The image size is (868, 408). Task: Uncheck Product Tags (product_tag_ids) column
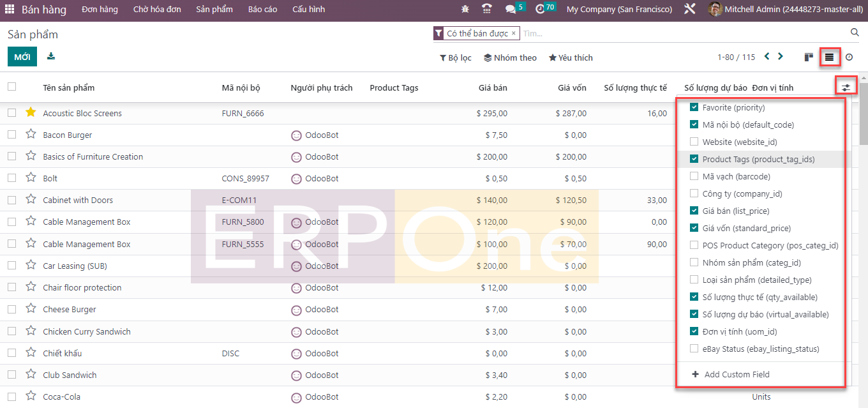pos(694,159)
